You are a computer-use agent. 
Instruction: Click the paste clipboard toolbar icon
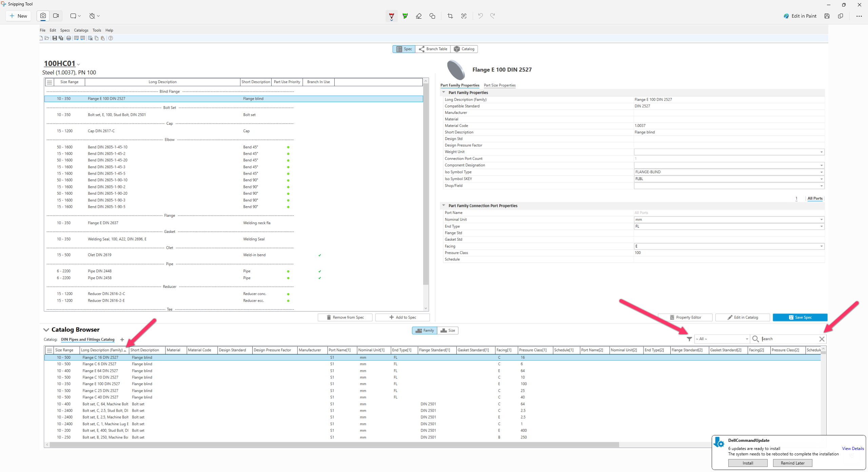103,38
